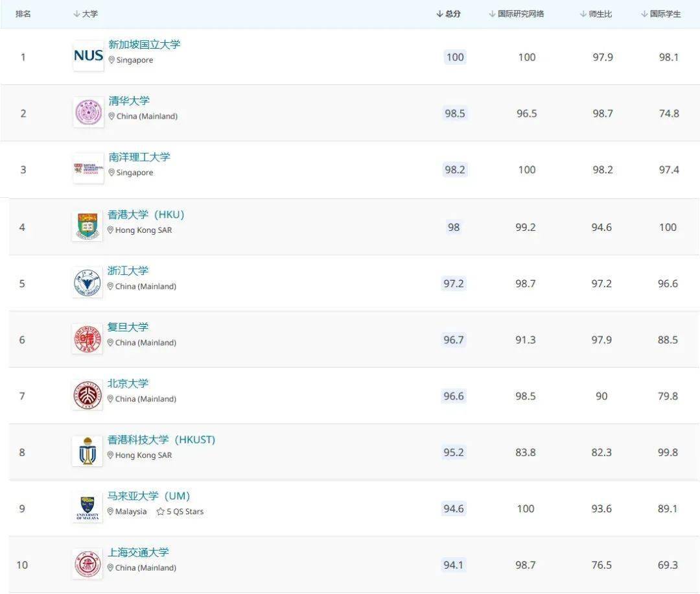Click the highlighted score 100 for NUS
700x594 pixels.
click(454, 57)
